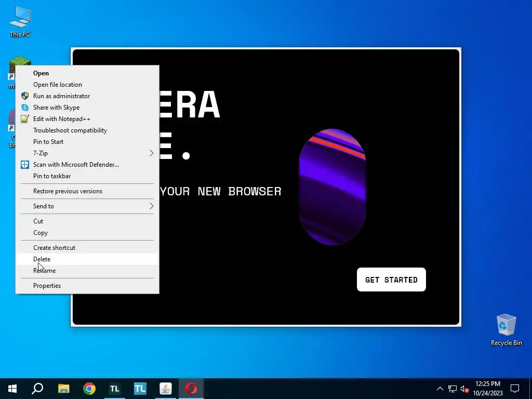The image size is (532, 399).
Task: Expand the Send to submenu
Action: pos(87,206)
